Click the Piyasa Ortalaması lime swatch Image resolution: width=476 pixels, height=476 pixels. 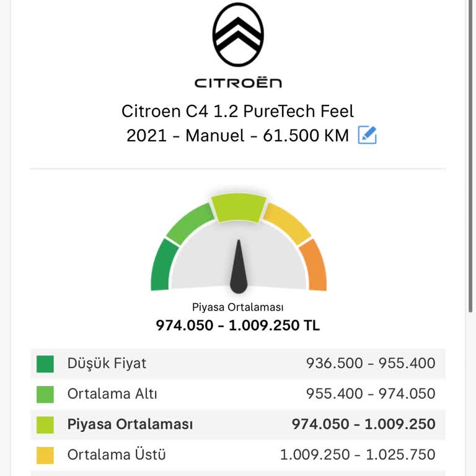point(45,425)
